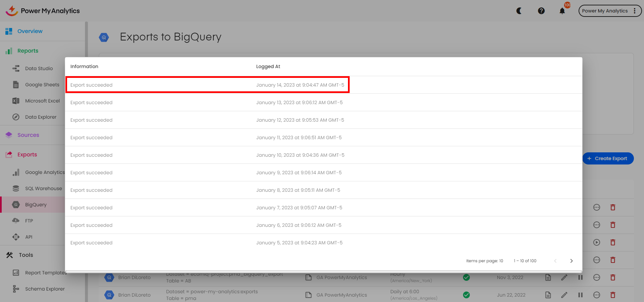Toggle dark mode with the moon icon
This screenshot has width=644, height=302.
pyautogui.click(x=519, y=11)
